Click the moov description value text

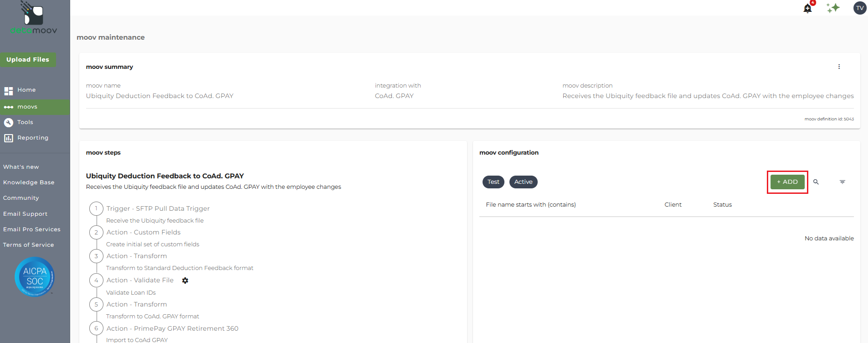(708, 96)
